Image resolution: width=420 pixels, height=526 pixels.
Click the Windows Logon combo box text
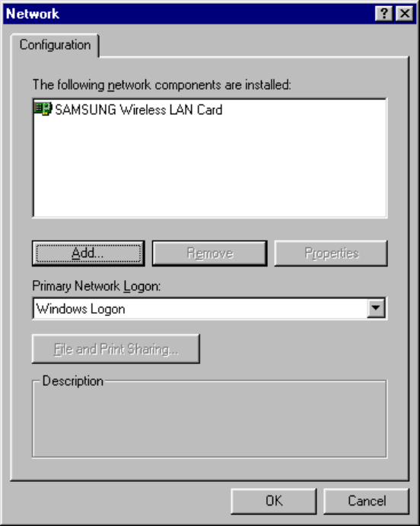(x=81, y=309)
